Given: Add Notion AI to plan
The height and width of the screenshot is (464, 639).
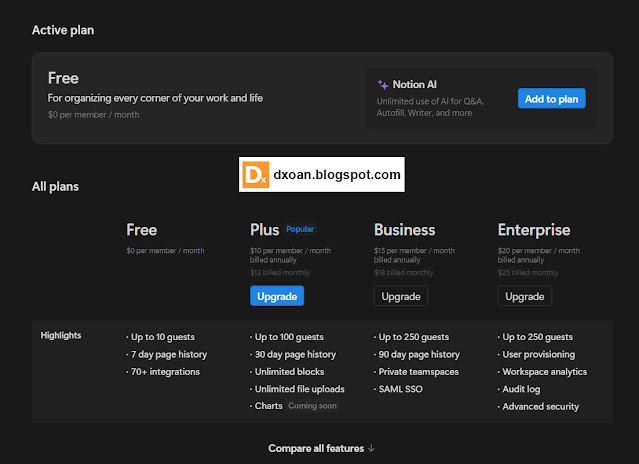Looking at the screenshot, I should (x=551, y=99).
